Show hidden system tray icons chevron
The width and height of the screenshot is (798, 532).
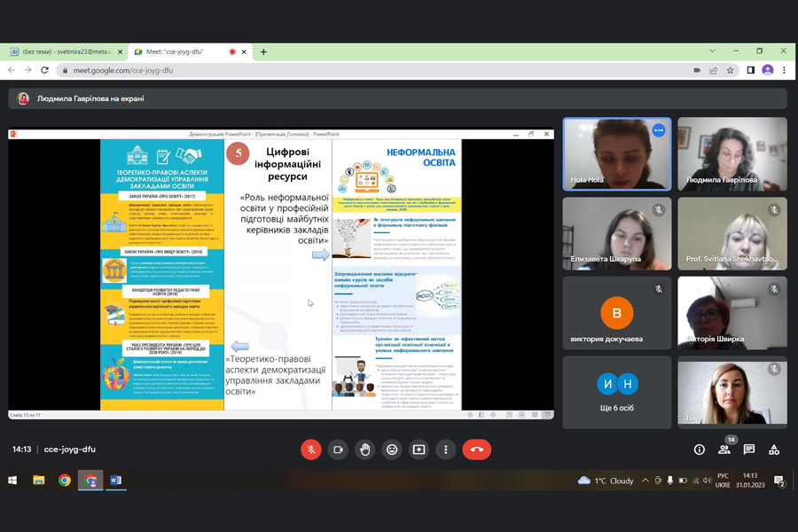coord(645,480)
